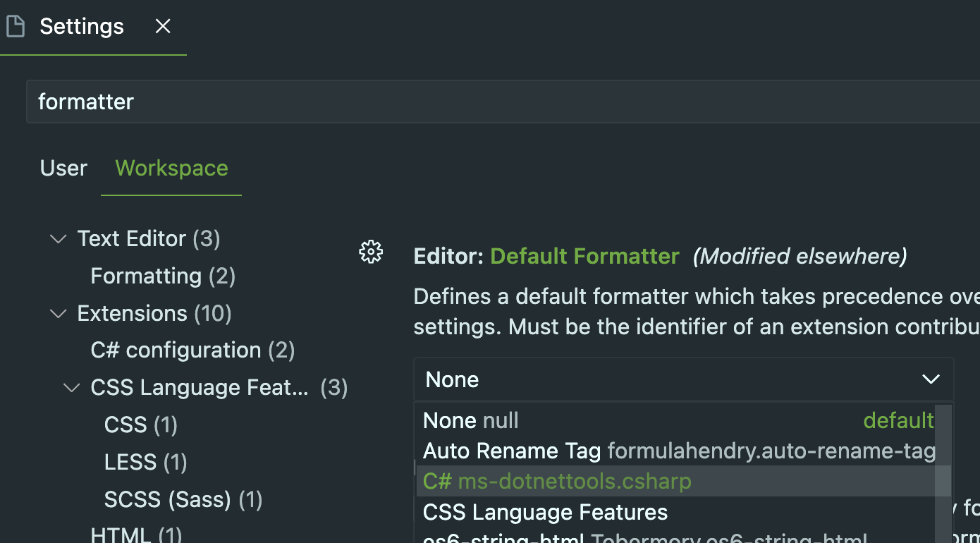Open the gear menu for Default Formatter setting

[x=371, y=252]
